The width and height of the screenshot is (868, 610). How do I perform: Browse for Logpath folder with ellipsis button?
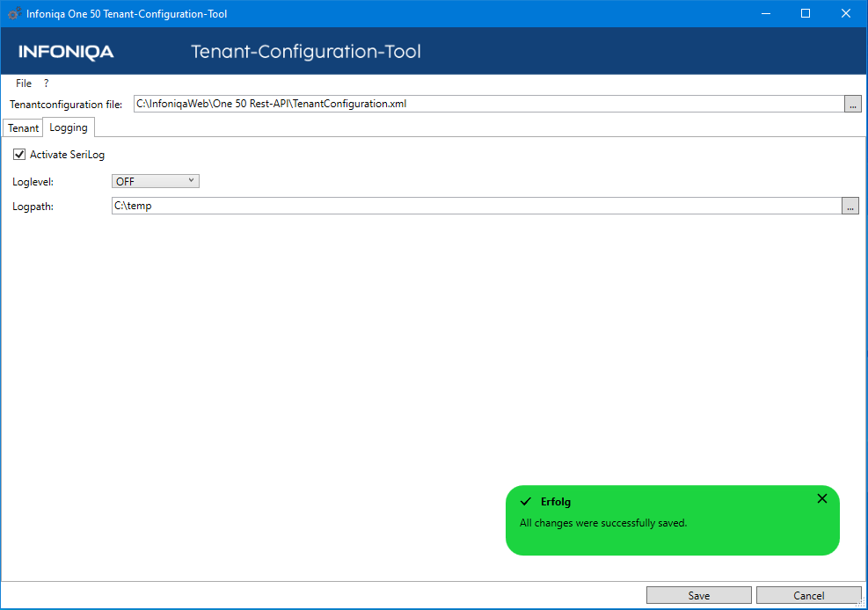click(850, 206)
